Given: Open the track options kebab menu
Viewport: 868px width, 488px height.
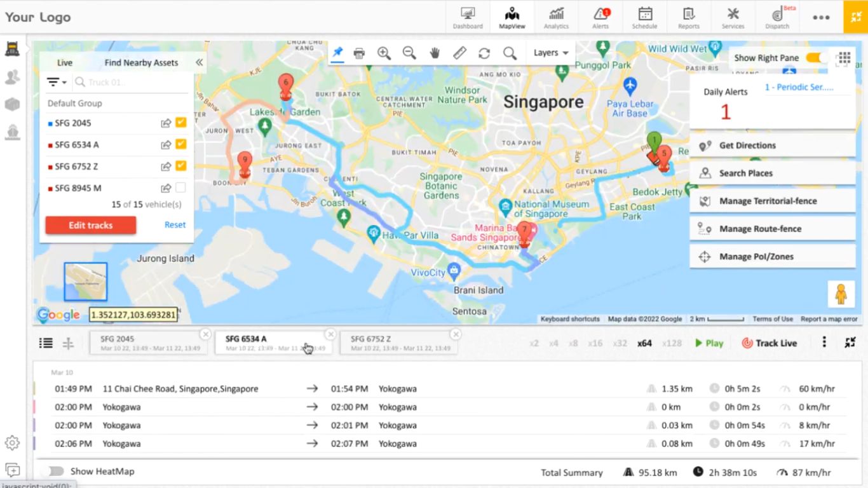Looking at the screenshot, I should coord(824,342).
